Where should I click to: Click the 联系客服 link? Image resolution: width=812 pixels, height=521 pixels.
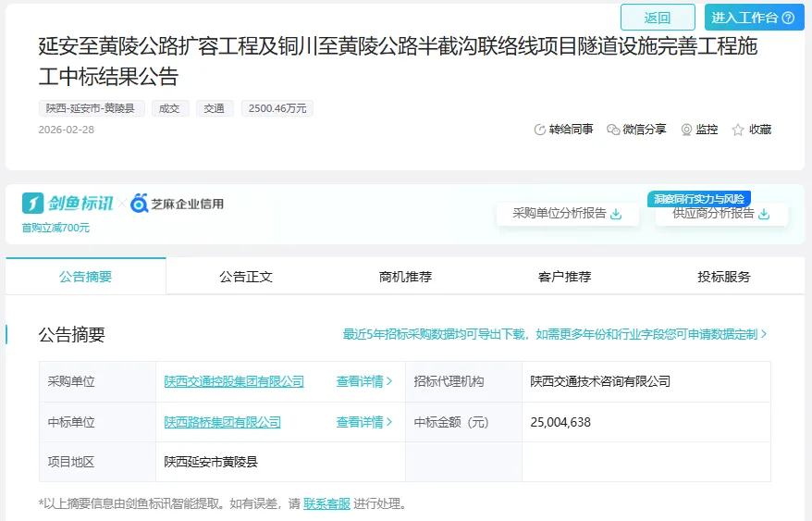point(326,504)
